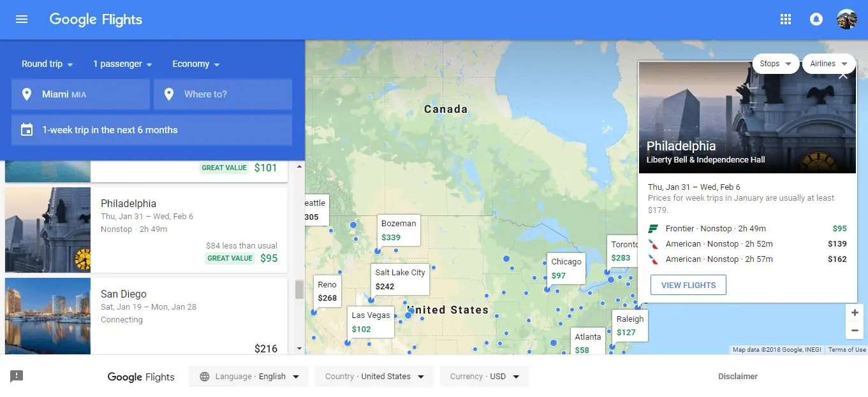The width and height of the screenshot is (868, 397).
Task: Click the scroll up arrow of results list
Action: tap(299, 166)
